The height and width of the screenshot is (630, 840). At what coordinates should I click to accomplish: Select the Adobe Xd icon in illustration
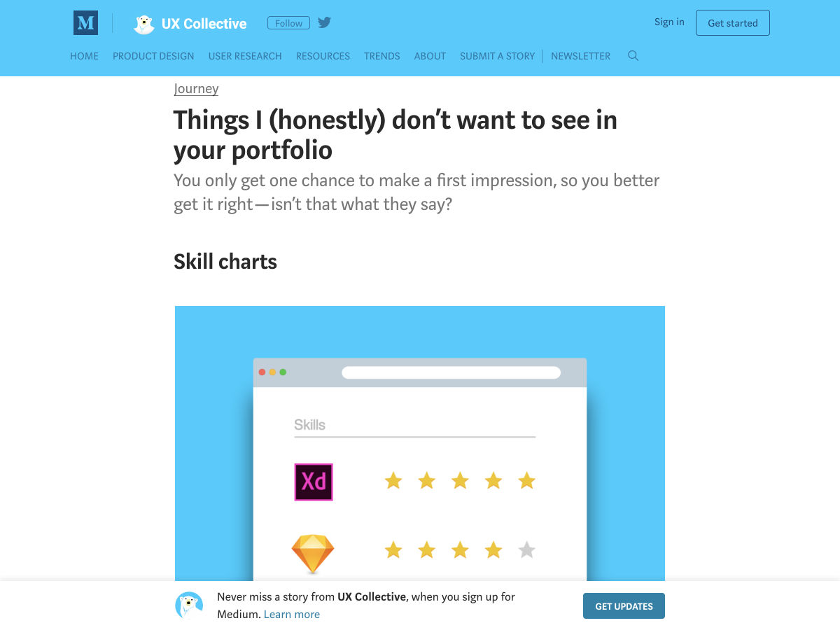tap(314, 482)
